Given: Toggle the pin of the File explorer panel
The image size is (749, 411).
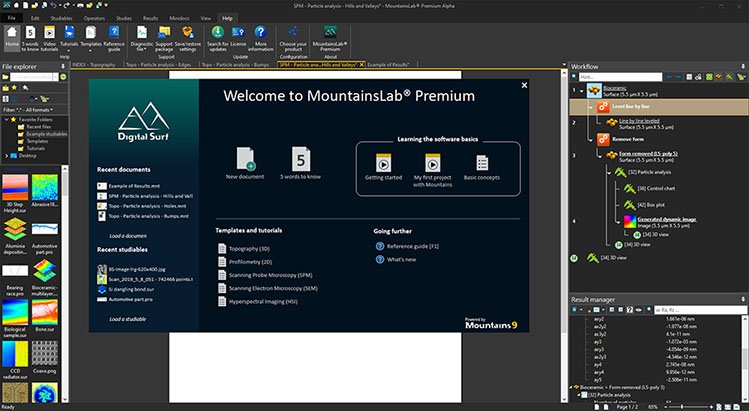Looking at the screenshot, I should pos(63,66).
